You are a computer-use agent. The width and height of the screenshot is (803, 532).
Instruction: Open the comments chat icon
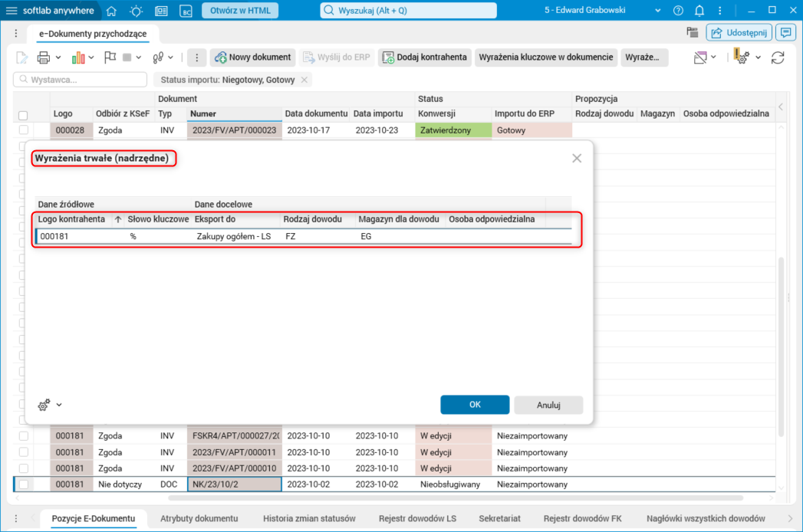pos(785,33)
